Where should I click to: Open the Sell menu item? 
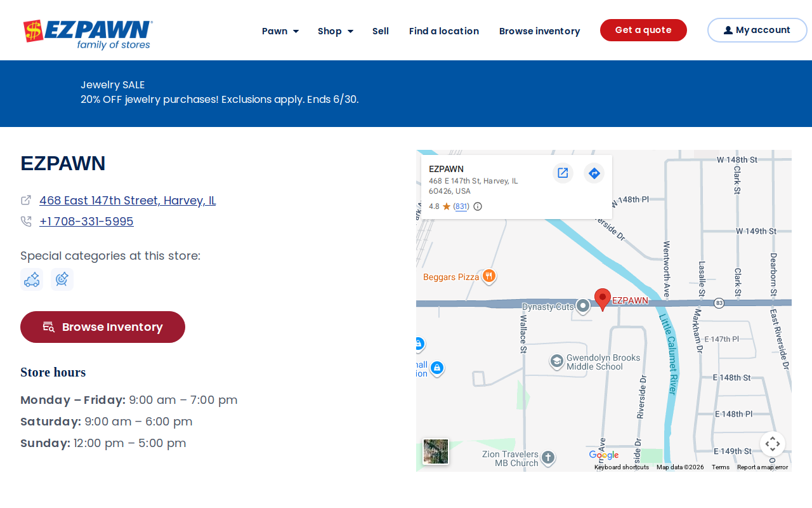[x=381, y=31]
